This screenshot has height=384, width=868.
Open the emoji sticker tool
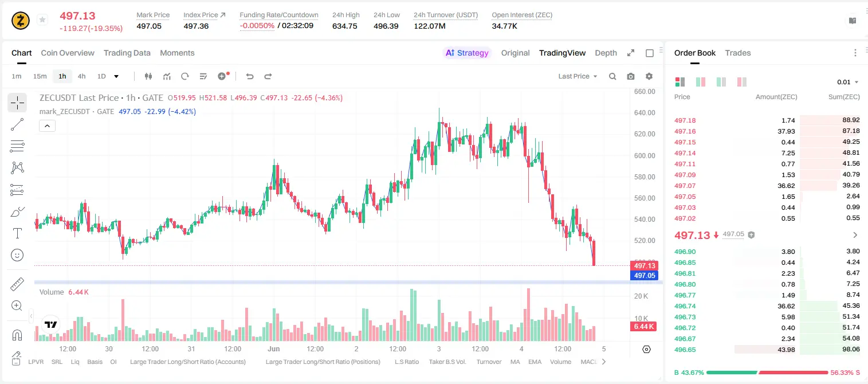[x=17, y=255]
